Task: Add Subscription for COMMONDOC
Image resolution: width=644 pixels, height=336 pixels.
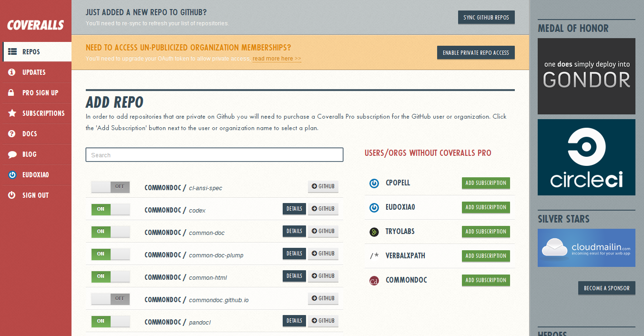Action: [x=486, y=280]
